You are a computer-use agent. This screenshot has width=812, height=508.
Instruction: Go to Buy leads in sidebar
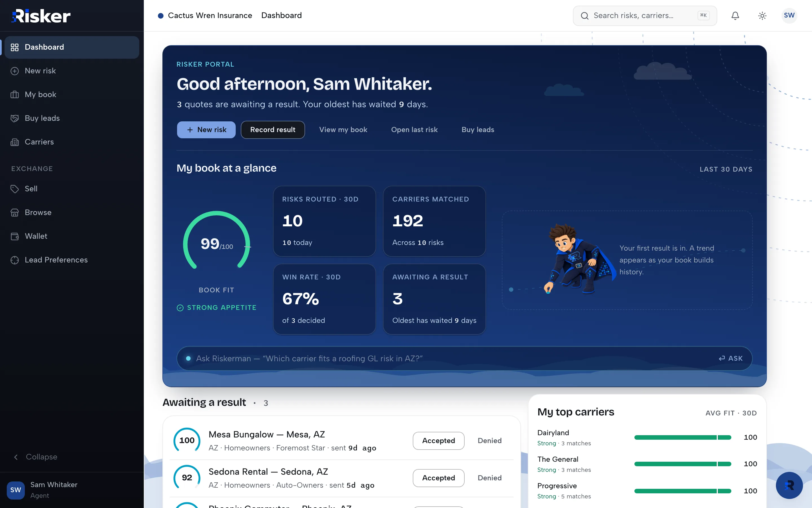coord(72,118)
